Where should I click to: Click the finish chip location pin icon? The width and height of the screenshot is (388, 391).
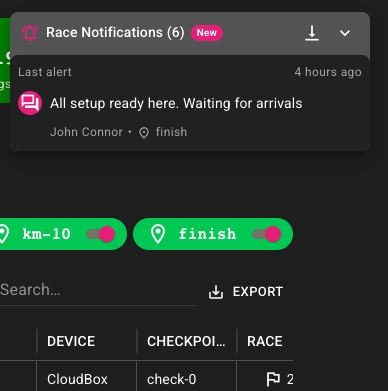[158, 234]
